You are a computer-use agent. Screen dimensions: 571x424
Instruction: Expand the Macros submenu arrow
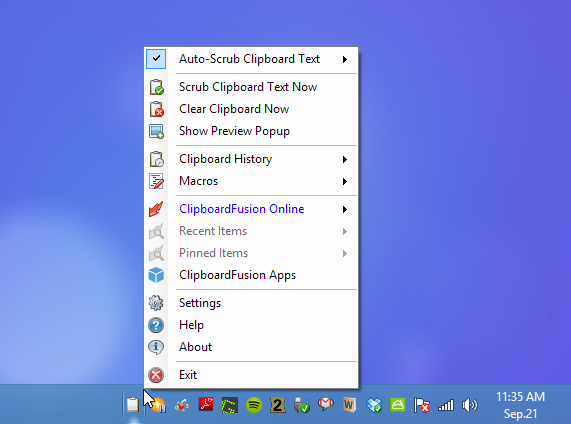point(344,181)
